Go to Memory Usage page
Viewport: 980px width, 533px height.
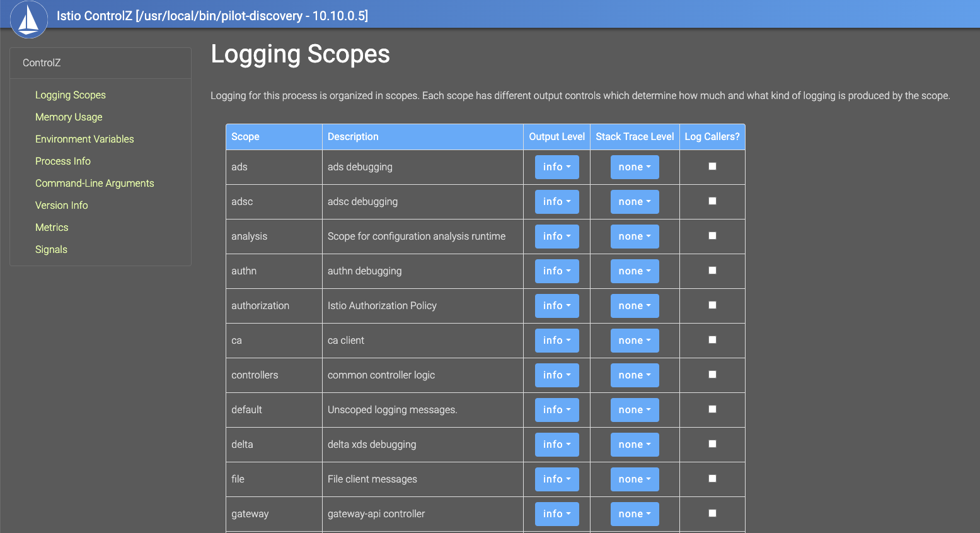pos(69,117)
